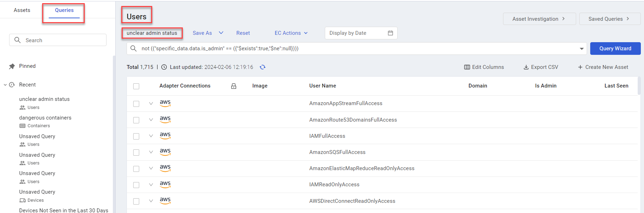This screenshot has height=213, width=644.
Task: Open the Save As dropdown arrow
Action: (221, 33)
